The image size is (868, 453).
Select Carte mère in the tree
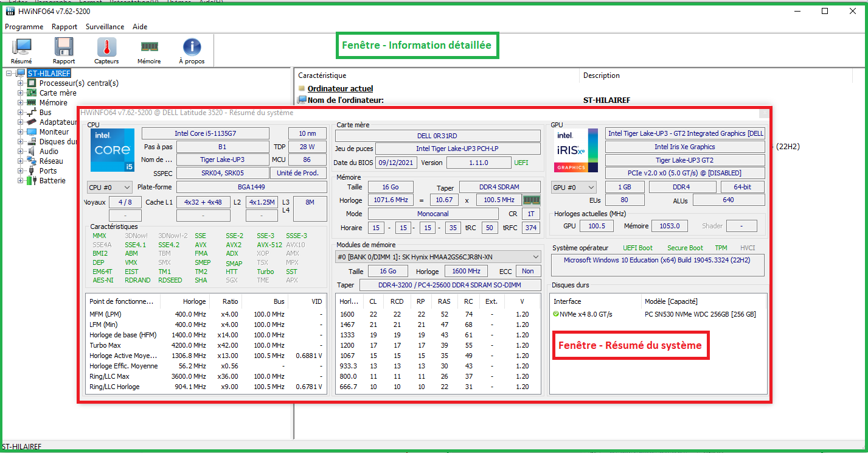point(58,93)
